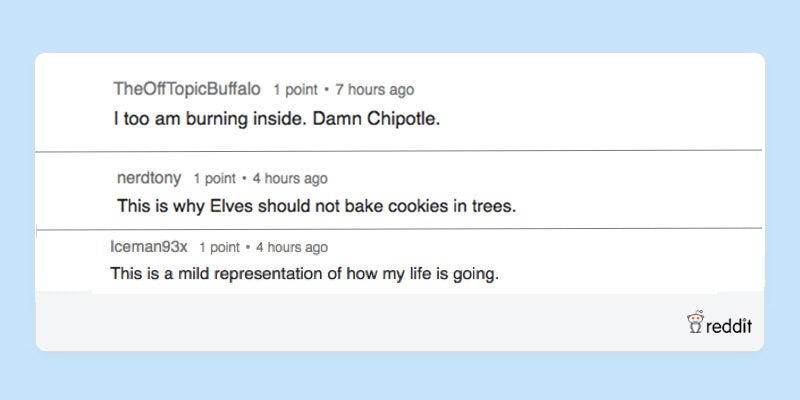800x400 pixels.
Task: Select the comment about Elves baking cookies
Action: pos(315,207)
